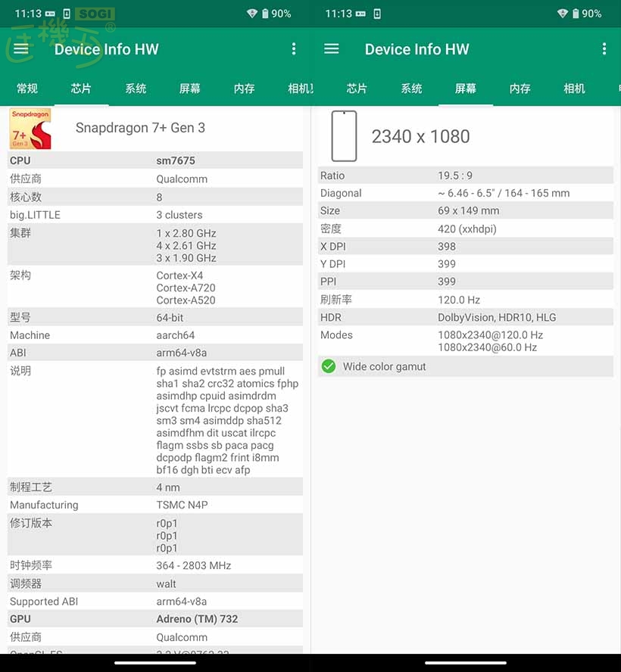621x672 pixels.
Task: Tap the PPI 399 row
Action: tap(466, 282)
